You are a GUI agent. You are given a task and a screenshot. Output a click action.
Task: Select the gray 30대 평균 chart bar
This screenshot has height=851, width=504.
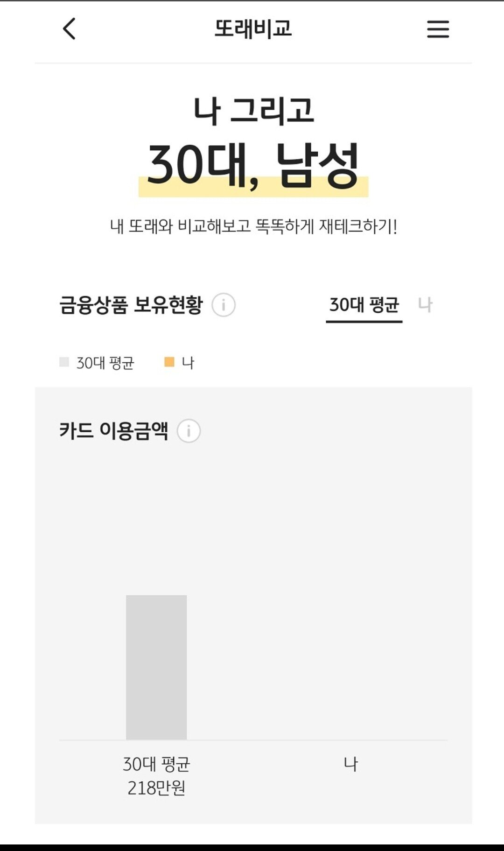pyautogui.click(x=156, y=667)
